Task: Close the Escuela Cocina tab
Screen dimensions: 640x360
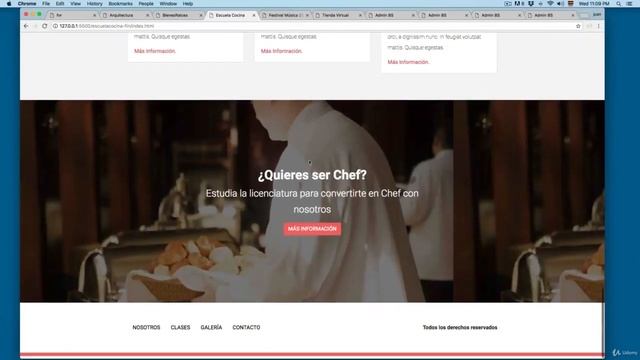Action: (x=254, y=15)
